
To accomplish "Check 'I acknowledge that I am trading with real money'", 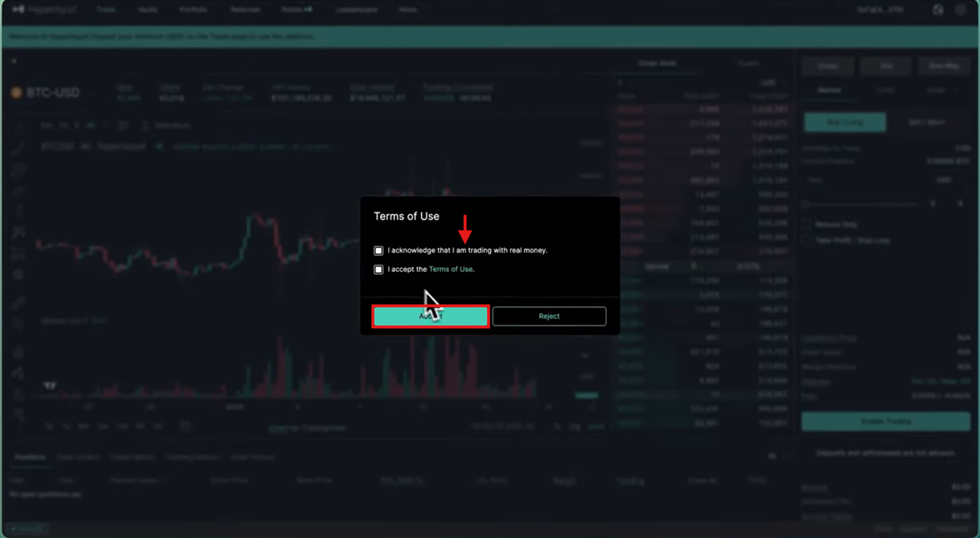I will 379,250.
